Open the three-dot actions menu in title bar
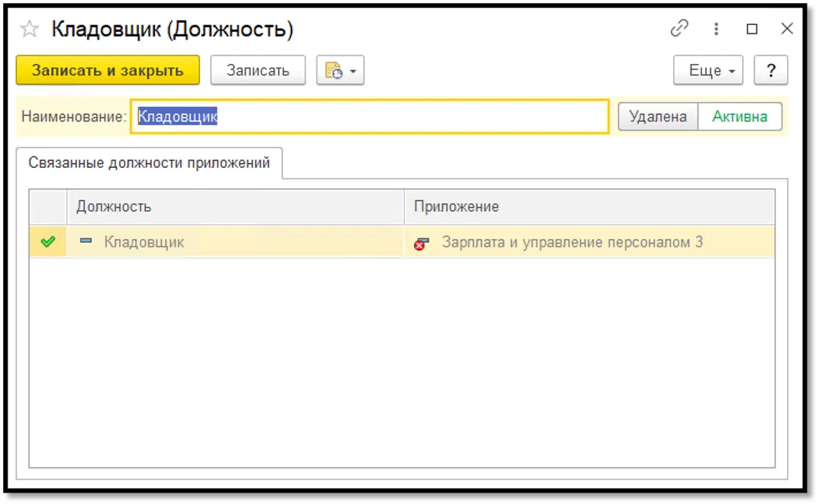The height and width of the screenshot is (504, 819). 716,28
